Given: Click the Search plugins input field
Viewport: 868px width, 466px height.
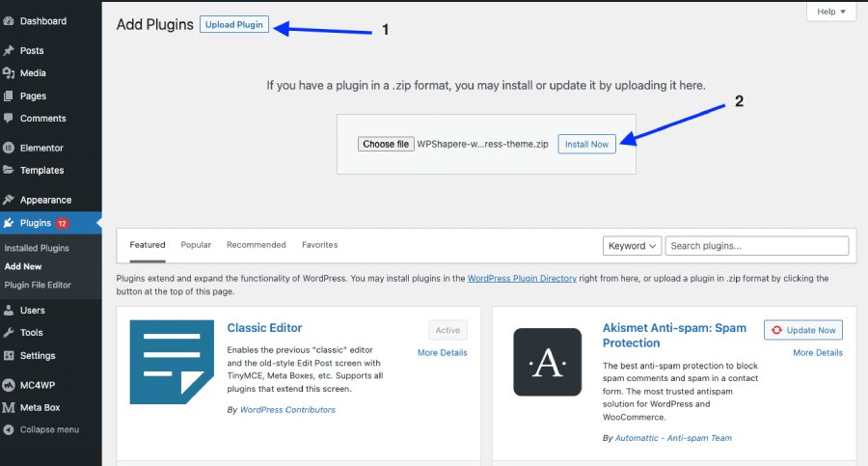Looking at the screenshot, I should click(x=757, y=246).
